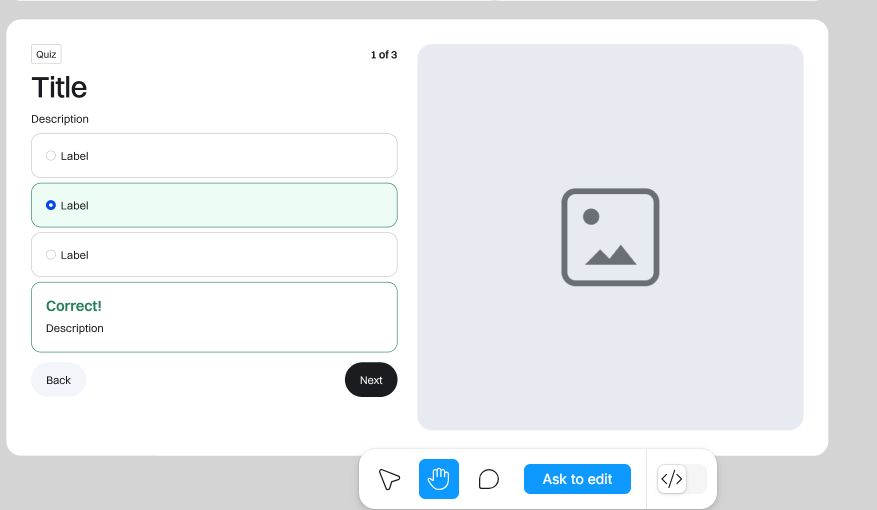Viewport: 877px width, 510px height.
Task: Click the 1 of 3 progress indicator
Action: tap(384, 55)
